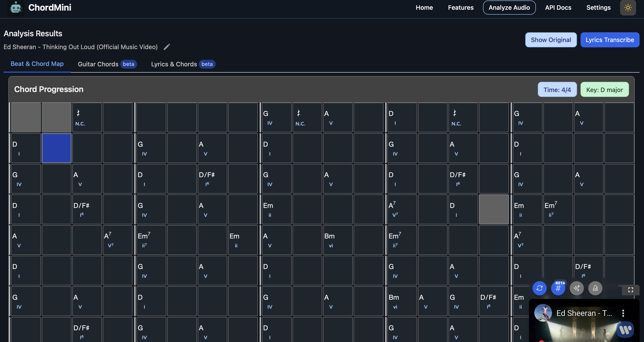The width and height of the screenshot is (644, 342).
Task: Open the Guitar Chords tab
Action: click(98, 64)
